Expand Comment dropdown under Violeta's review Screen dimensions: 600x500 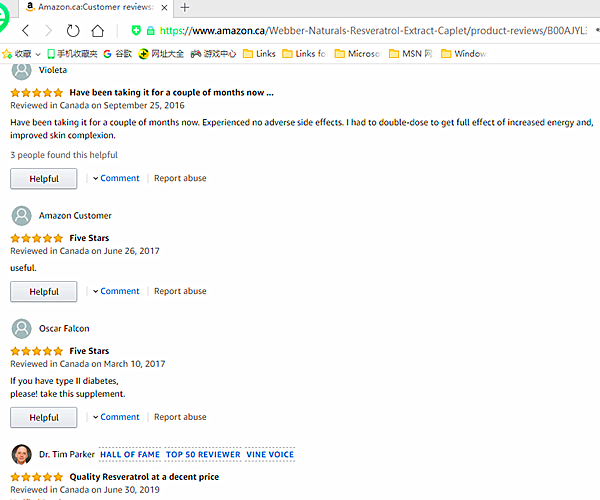pos(115,178)
